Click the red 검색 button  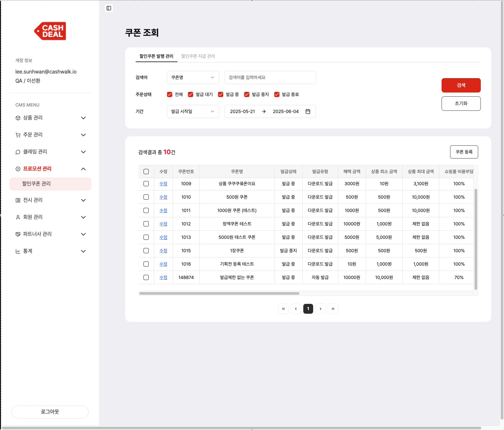coord(461,85)
